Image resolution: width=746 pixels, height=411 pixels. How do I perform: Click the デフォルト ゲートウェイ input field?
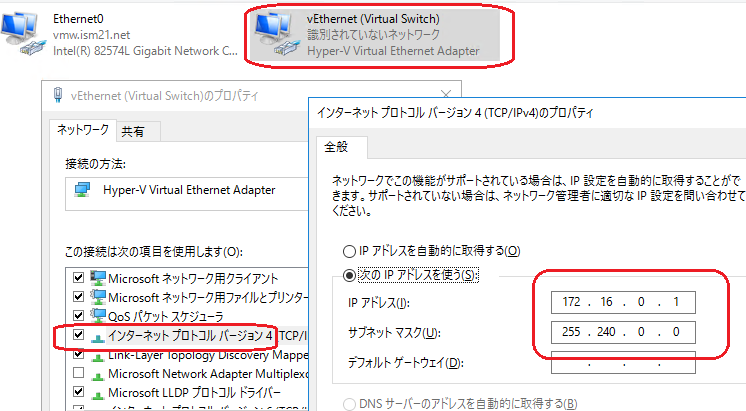click(622, 361)
